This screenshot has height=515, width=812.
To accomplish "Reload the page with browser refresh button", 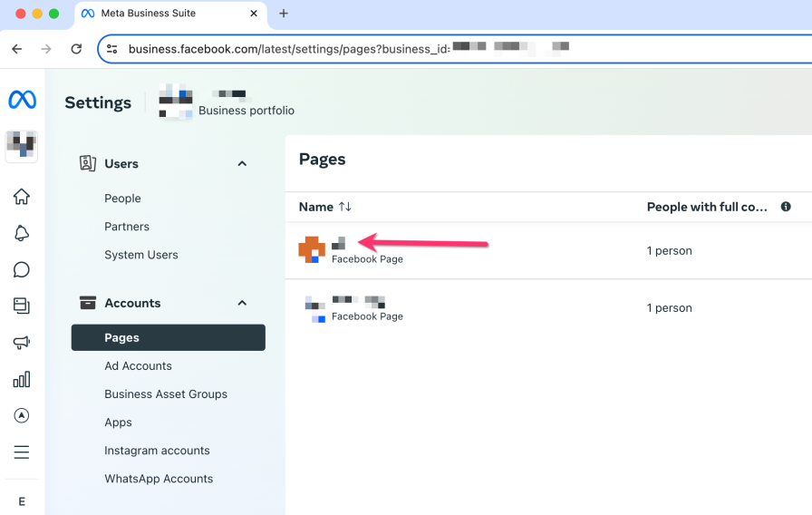I will point(76,49).
